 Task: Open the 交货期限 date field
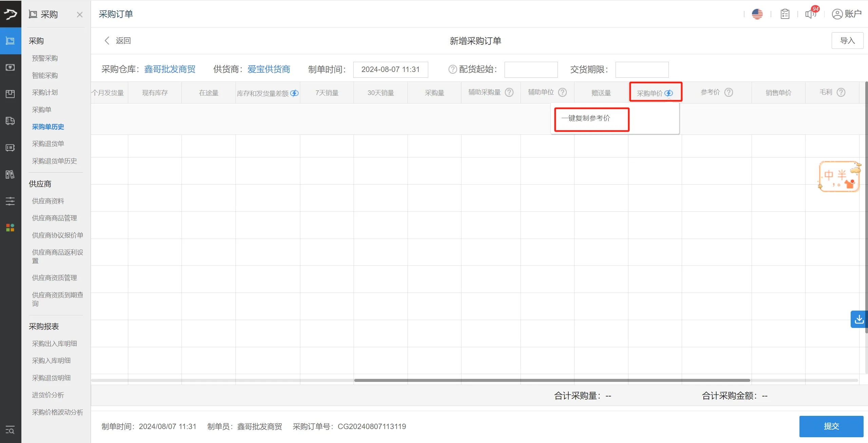coord(642,69)
